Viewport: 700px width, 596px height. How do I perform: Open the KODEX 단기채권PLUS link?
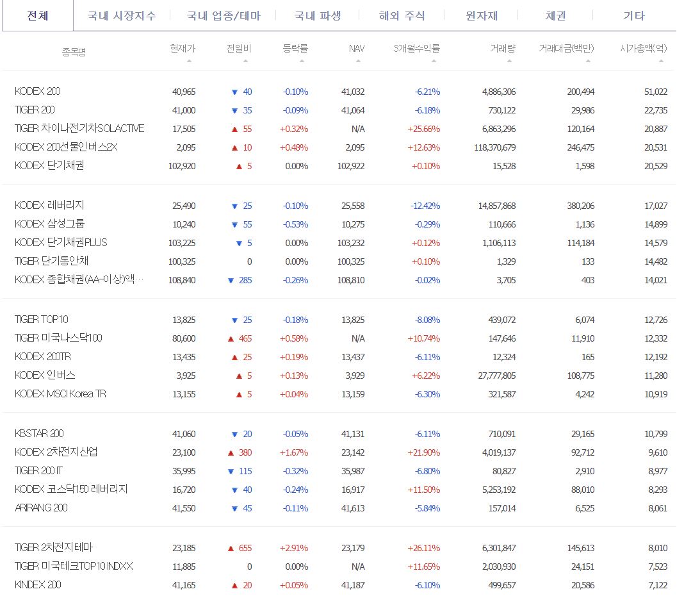pos(61,243)
